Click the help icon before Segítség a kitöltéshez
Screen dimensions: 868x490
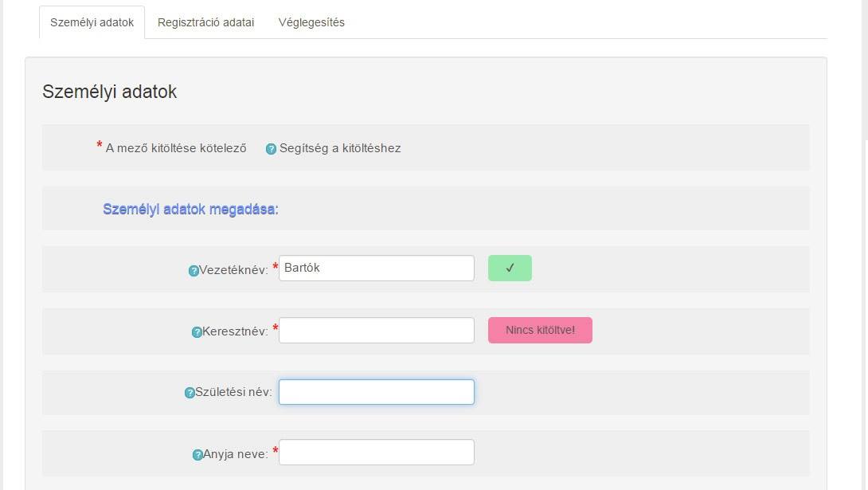click(271, 149)
